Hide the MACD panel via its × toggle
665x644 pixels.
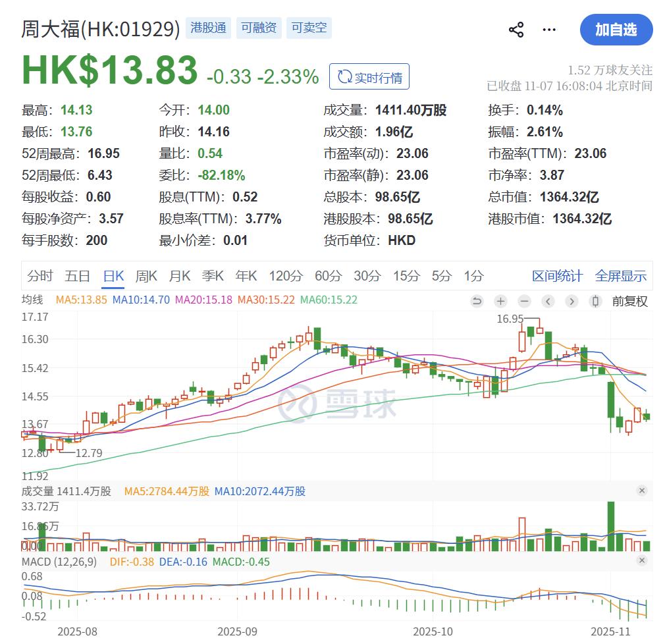point(642,560)
